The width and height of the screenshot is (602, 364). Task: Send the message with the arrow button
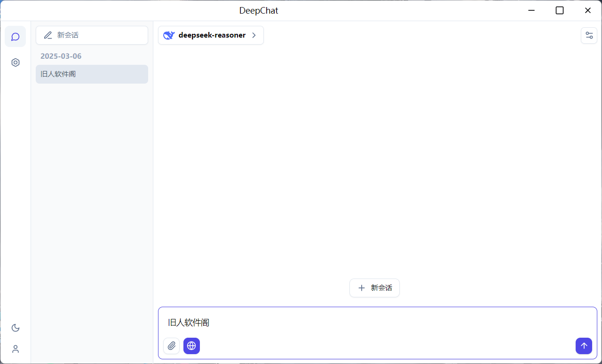coord(584,346)
